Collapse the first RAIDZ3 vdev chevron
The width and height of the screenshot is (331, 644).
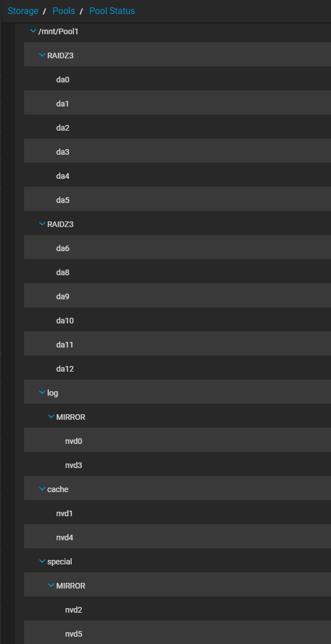click(x=42, y=55)
